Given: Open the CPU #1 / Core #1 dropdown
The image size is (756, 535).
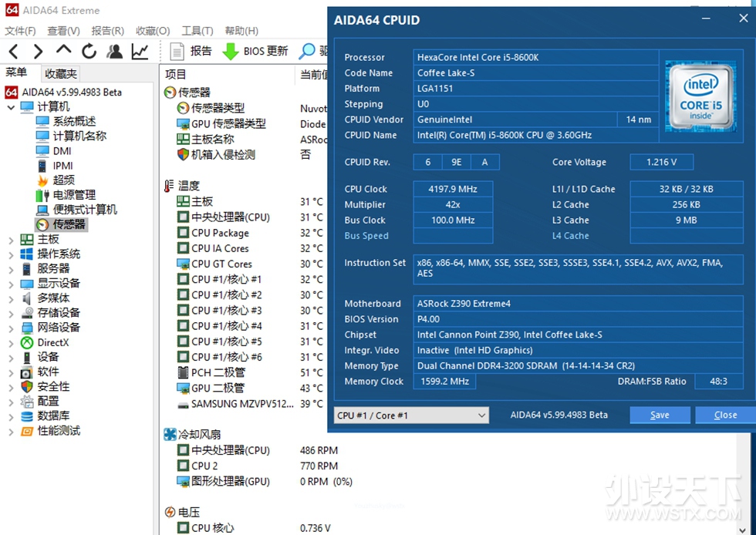Looking at the screenshot, I should click(x=411, y=416).
